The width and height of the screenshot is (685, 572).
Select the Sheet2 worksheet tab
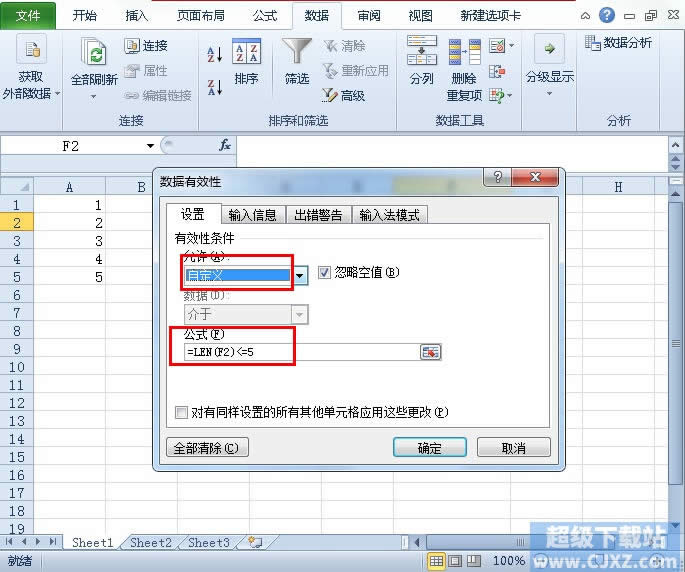pos(150,542)
